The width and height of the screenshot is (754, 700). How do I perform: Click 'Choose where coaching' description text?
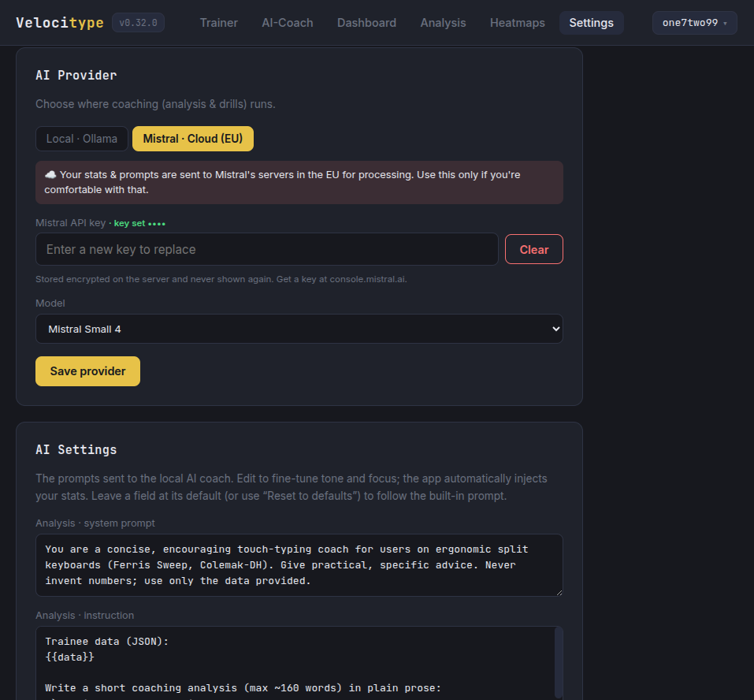pos(155,104)
